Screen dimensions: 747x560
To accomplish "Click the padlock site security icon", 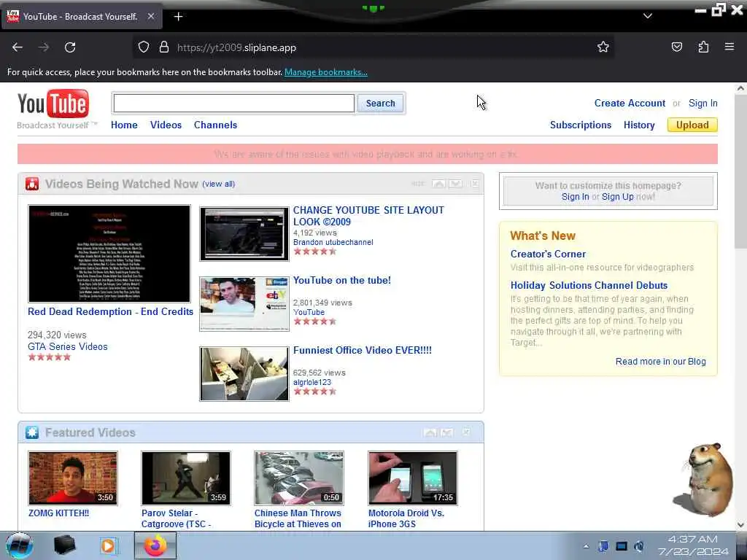I will pos(164,47).
